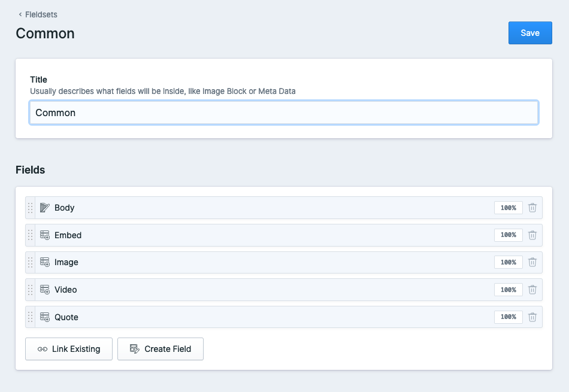
Task: Click the Image row drag handle
Action: pyautogui.click(x=30, y=262)
